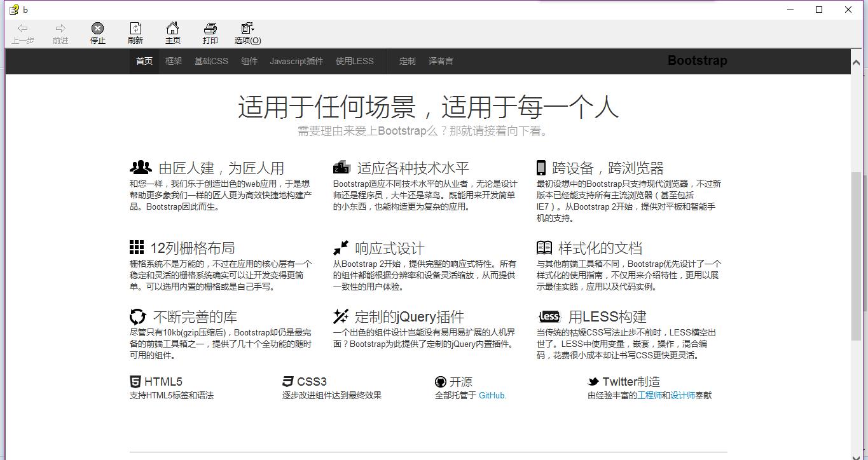Image resolution: width=868 pixels, height=460 pixels.
Task: Go to browser home page via 主页
Action: click(172, 32)
